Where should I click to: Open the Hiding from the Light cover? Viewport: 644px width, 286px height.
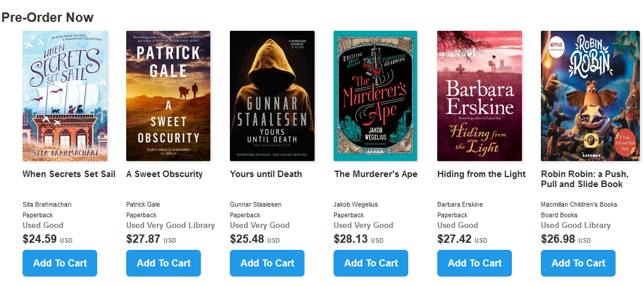[x=479, y=96]
